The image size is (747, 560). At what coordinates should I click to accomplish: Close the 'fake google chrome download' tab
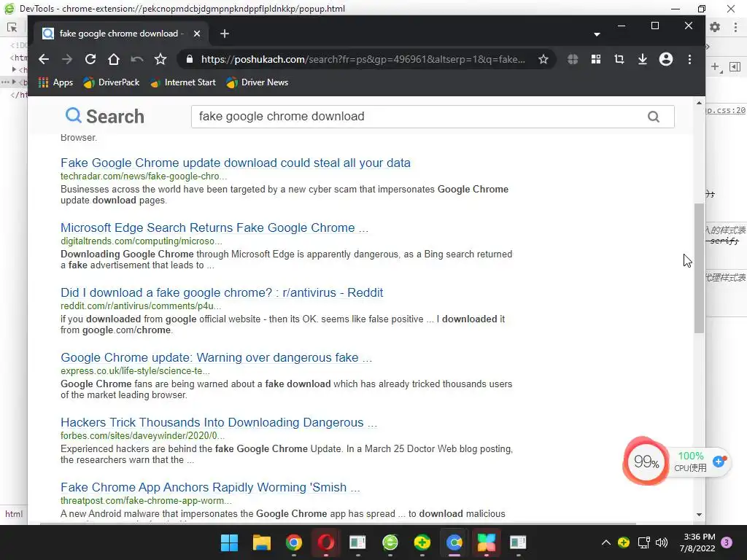point(197,34)
